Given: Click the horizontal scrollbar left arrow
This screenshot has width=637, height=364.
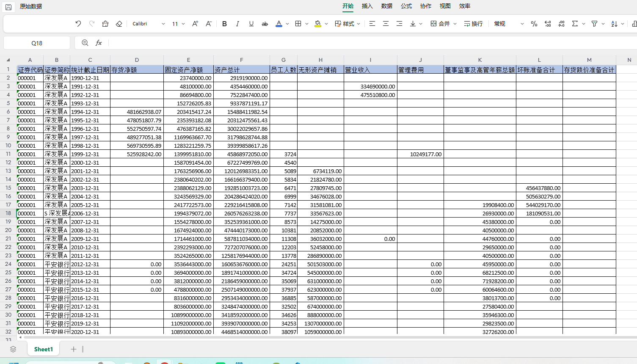Looking at the screenshot, I should pos(20,337).
